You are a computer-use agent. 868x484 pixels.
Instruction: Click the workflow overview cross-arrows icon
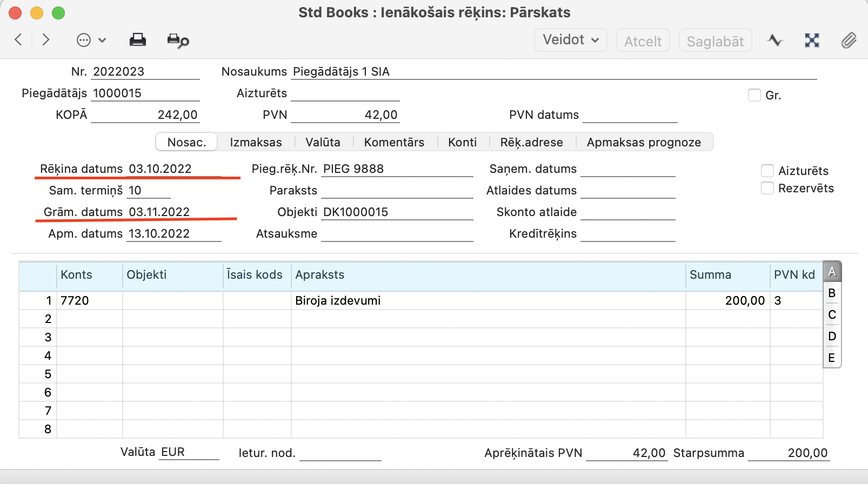pos(812,41)
